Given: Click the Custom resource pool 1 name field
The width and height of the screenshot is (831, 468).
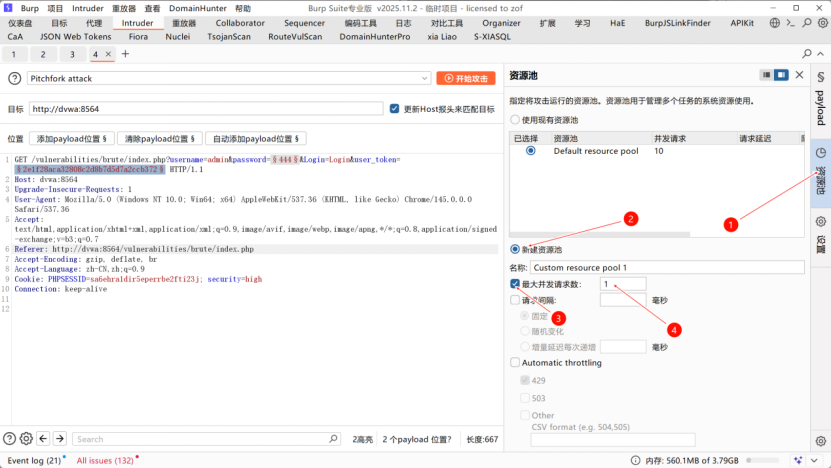Looking at the screenshot, I should pyautogui.click(x=667, y=267).
